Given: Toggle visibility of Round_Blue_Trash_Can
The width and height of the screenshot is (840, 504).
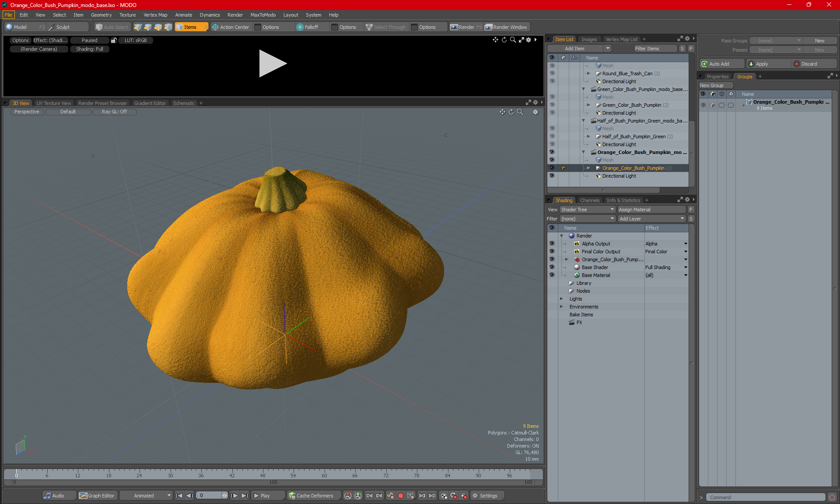Looking at the screenshot, I should click(552, 73).
